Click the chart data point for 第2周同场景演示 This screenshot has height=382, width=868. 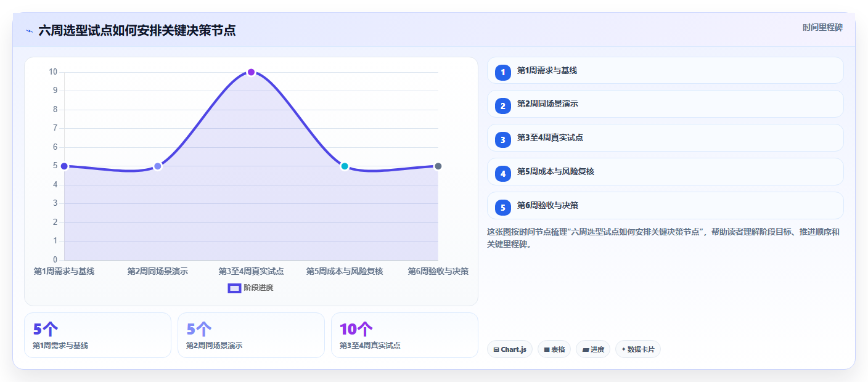(158, 166)
